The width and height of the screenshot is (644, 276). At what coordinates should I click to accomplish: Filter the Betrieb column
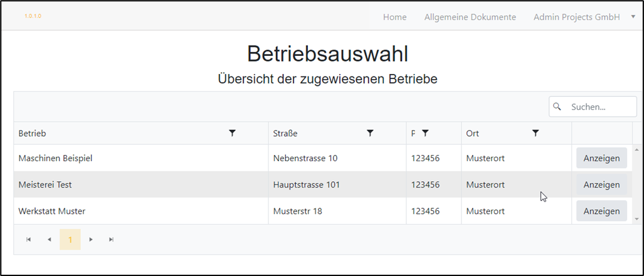[232, 133]
